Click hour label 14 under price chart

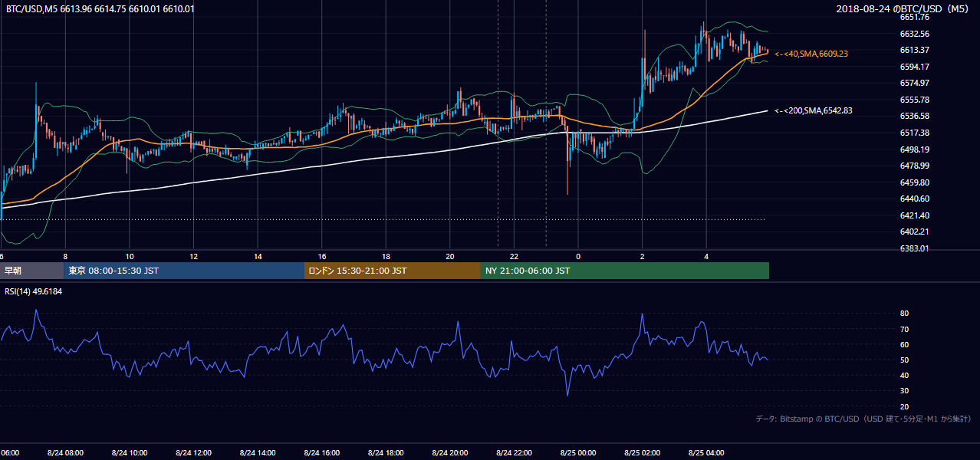tap(258, 257)
